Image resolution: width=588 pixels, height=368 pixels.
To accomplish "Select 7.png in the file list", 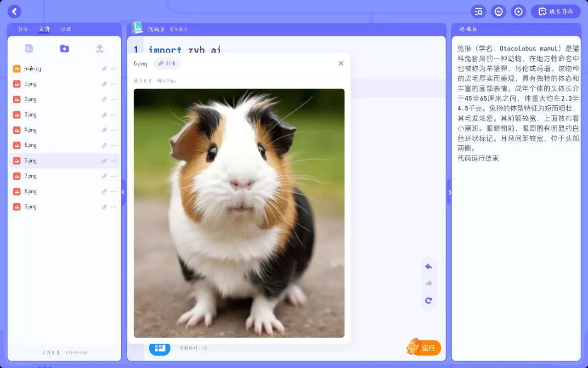I will [64, 176].
